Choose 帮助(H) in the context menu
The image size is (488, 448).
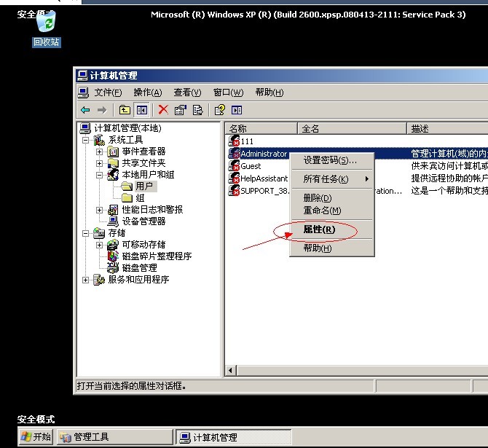pos(331,248)
